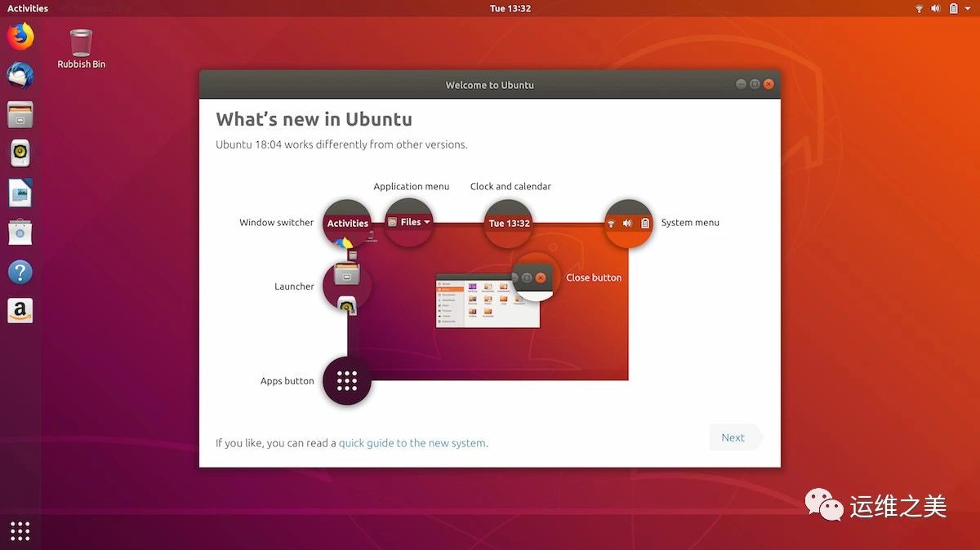The width and height of the screenshot is (980, 550).
Task: Click the 'Ubuntu 18:04 works differently' subtitle text
Action: click(x=341, y=144)
